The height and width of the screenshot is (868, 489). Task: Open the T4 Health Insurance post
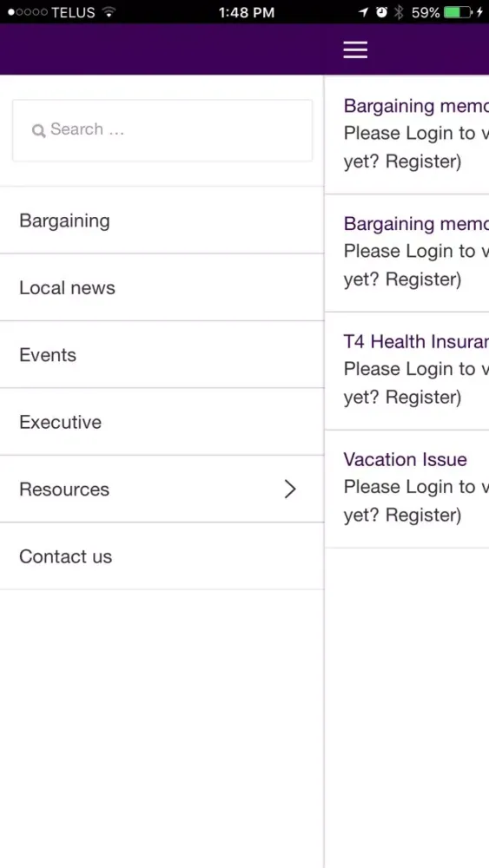[416, 341]
